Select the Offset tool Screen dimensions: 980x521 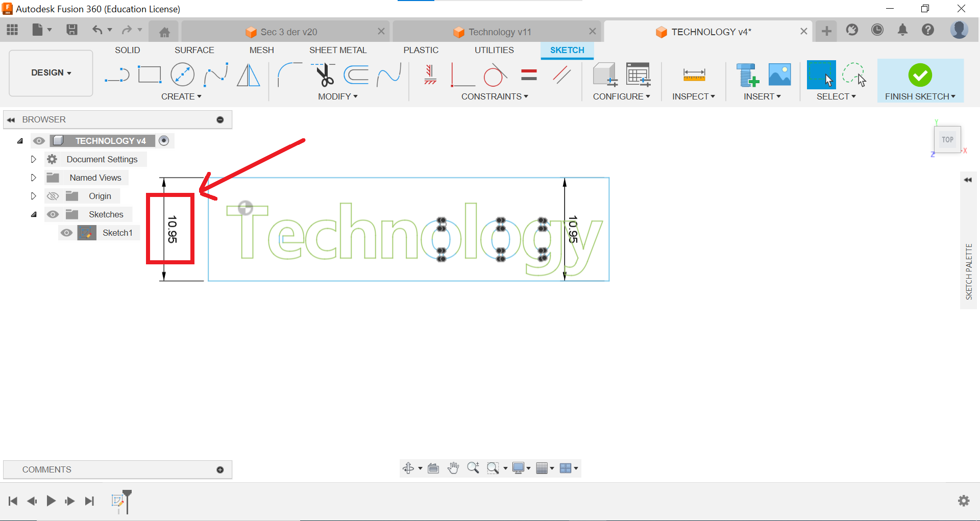pyautogui.click(x=356, y=75)
